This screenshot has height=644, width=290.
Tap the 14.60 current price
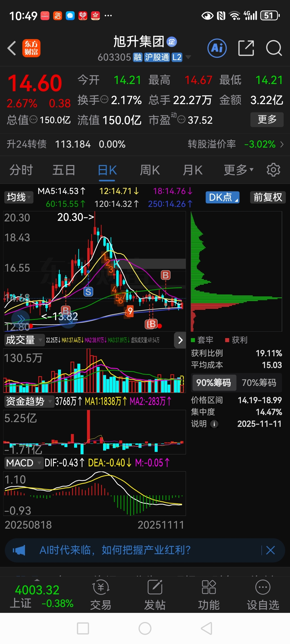35,83
